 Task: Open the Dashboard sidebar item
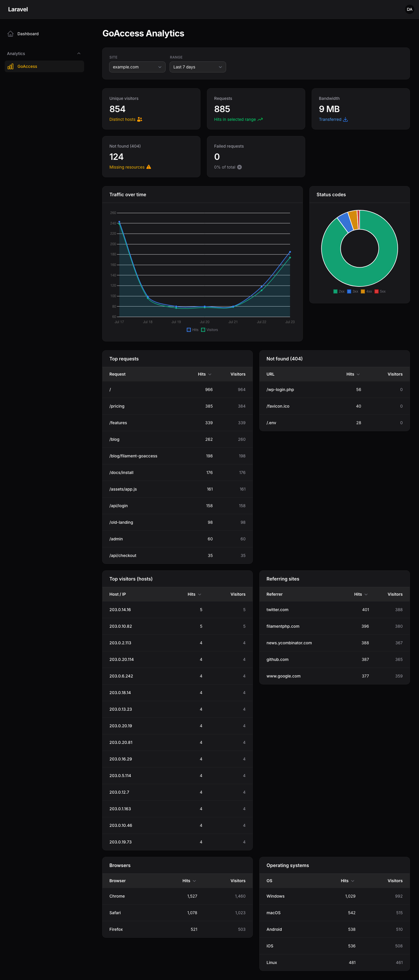pos(44,34)
